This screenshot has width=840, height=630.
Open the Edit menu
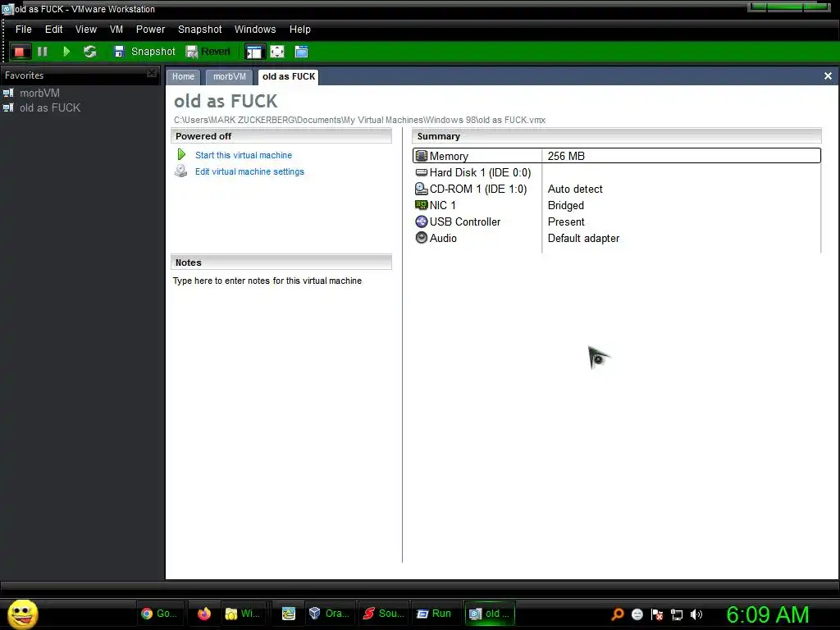pos(53,30)
